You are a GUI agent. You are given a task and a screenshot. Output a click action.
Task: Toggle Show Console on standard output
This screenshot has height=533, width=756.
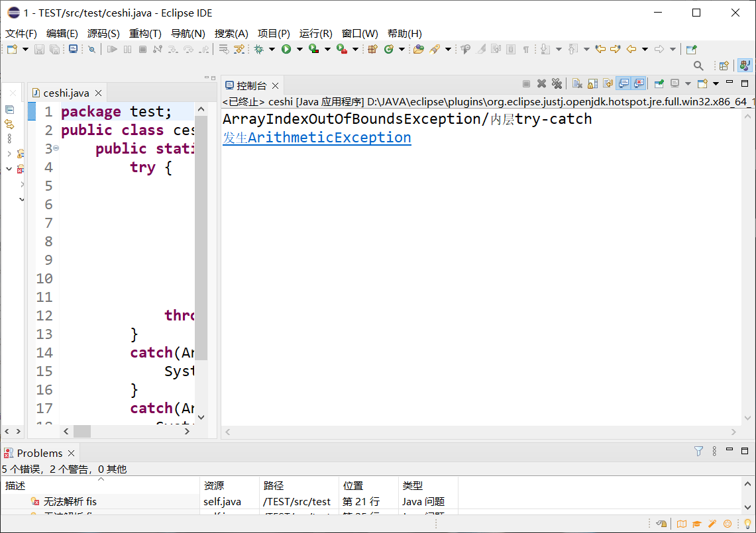pos(623,84)
